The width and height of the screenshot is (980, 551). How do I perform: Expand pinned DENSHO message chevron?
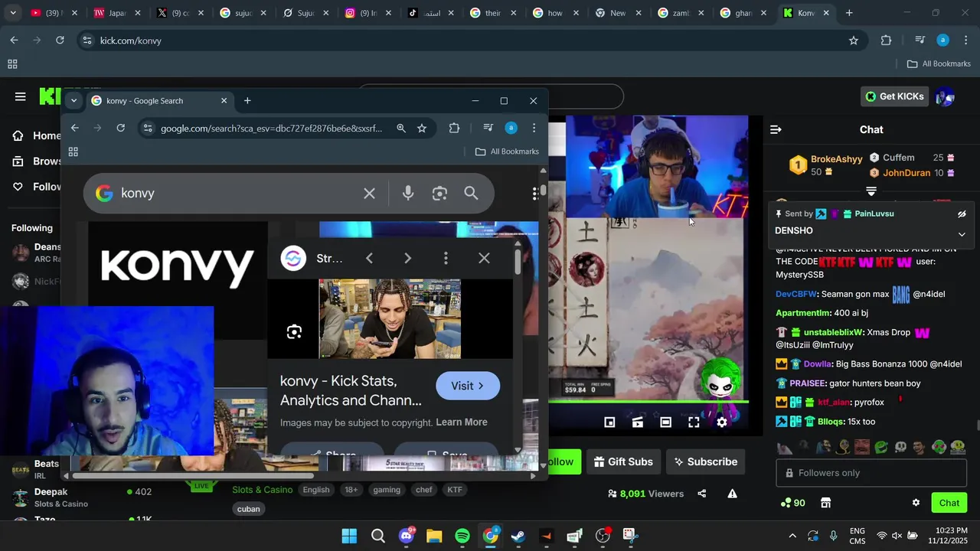962,234
